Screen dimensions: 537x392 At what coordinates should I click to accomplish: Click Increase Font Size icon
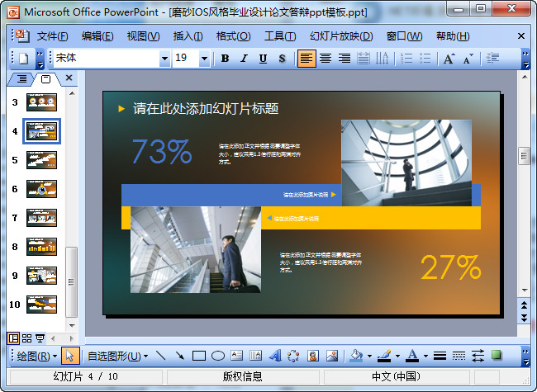(x=449, y=59)
